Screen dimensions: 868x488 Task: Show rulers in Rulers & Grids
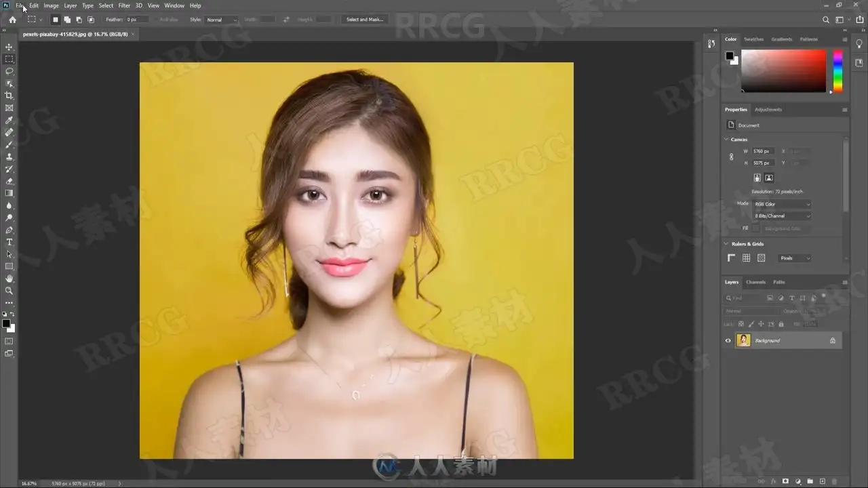731,258
